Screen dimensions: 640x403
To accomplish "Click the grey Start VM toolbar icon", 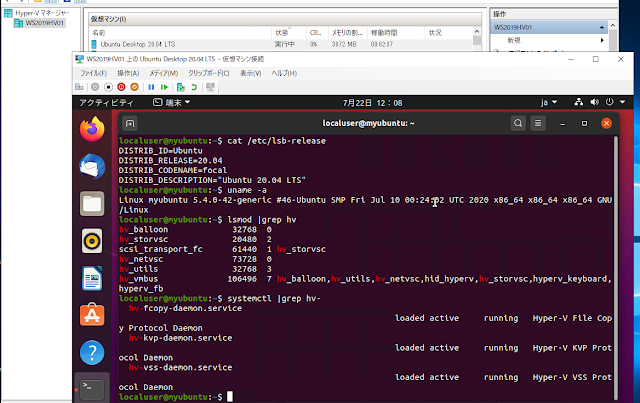I will pos(95,87).
